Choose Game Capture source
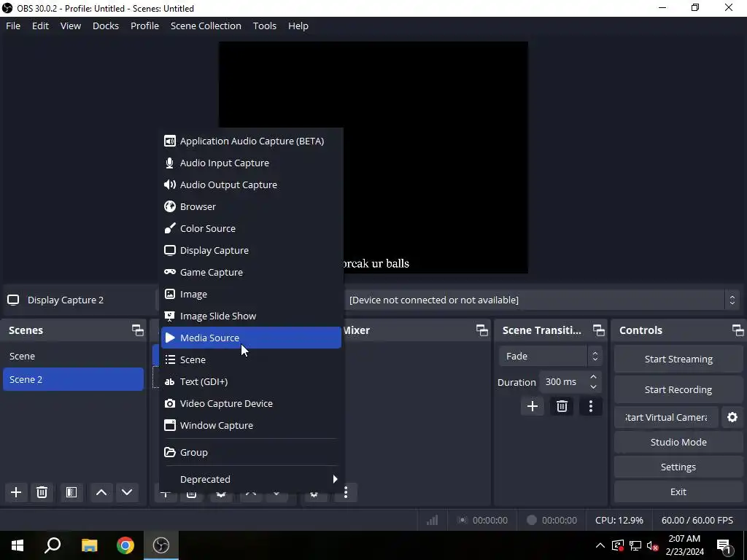747x560 pixels. click(x=251, y=273)
